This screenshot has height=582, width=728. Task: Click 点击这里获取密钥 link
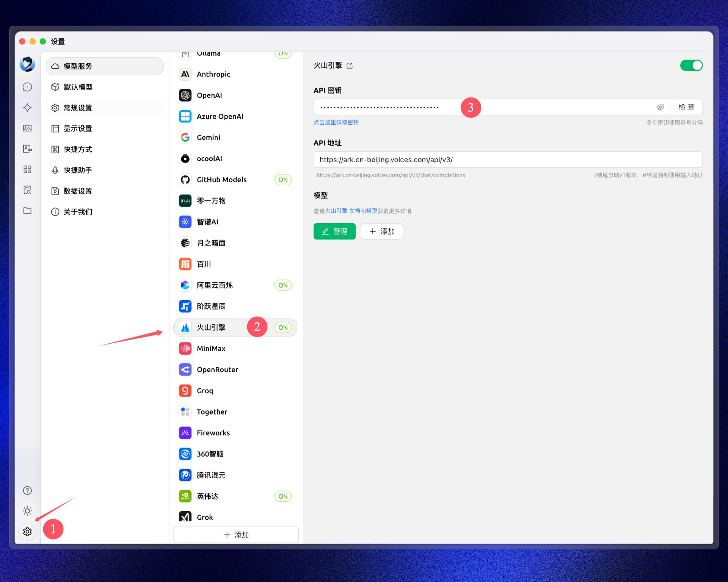click(x=336, y=122)
